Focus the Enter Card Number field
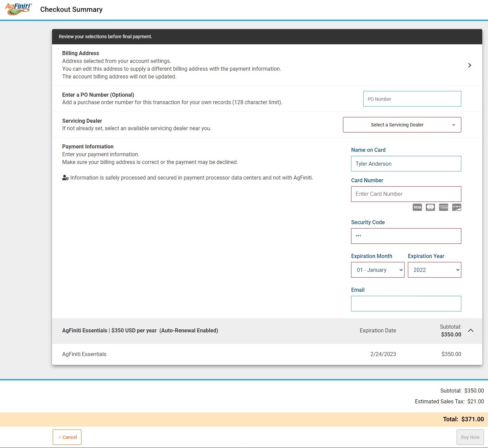This screenshot has width=488, height=448. click(406, 194)
